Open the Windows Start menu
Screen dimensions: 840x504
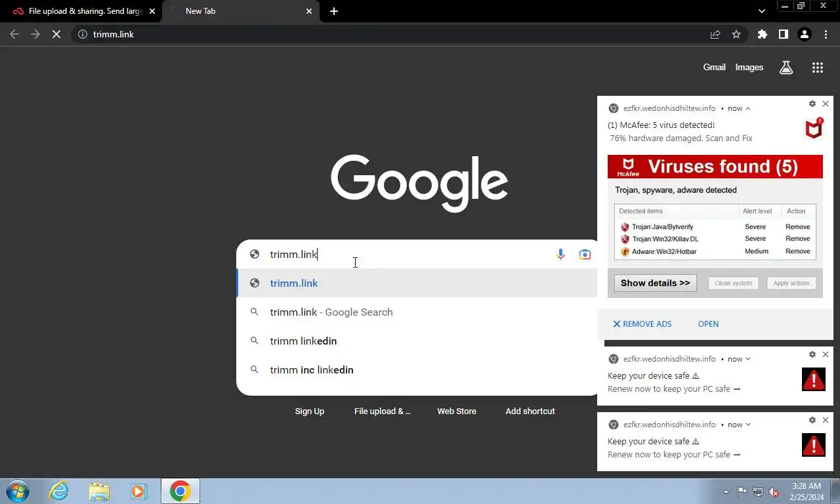(x=18, y=491)
